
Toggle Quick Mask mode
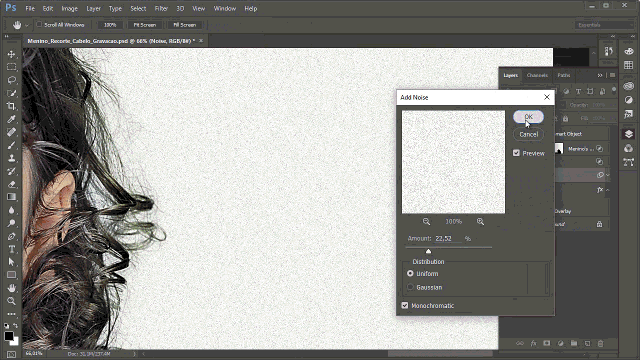11,354
